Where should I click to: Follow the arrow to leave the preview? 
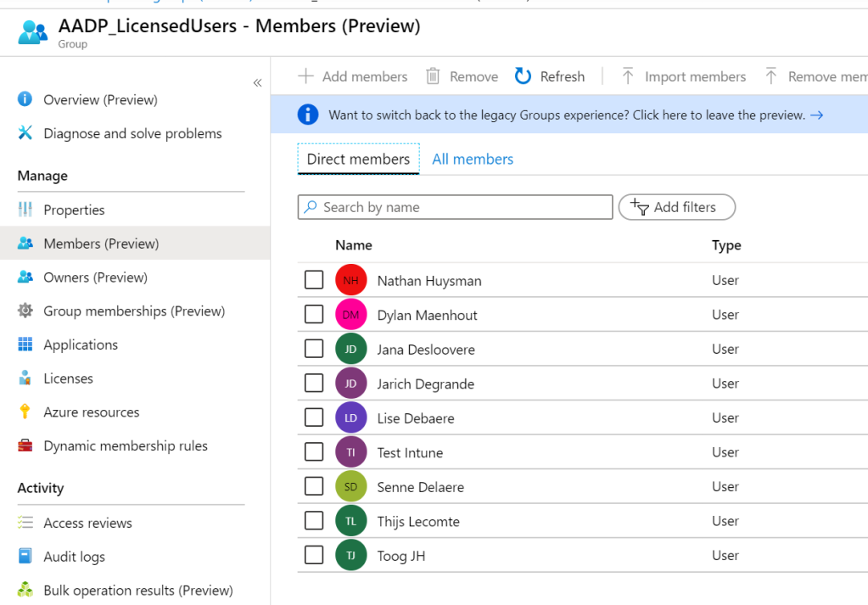[x=816, y=115]
